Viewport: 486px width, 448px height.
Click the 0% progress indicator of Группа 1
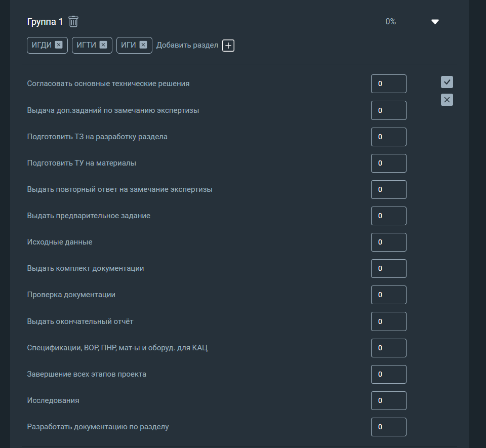point(390,22)
